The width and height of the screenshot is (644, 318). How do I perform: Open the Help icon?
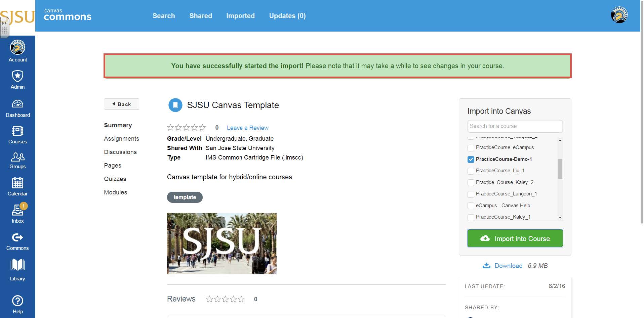(x=17, y=301)
